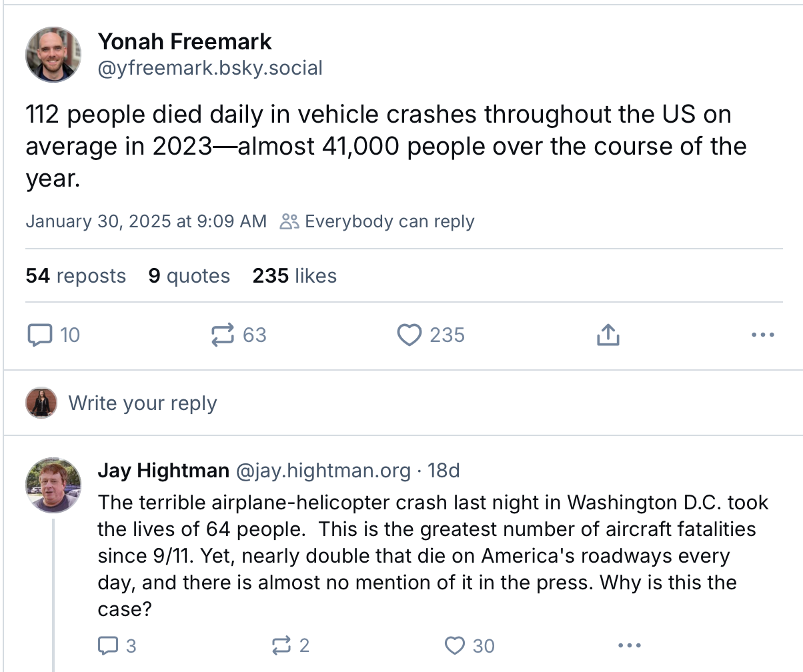Repost the main post with 63 reposts

[x=223, y=335]
